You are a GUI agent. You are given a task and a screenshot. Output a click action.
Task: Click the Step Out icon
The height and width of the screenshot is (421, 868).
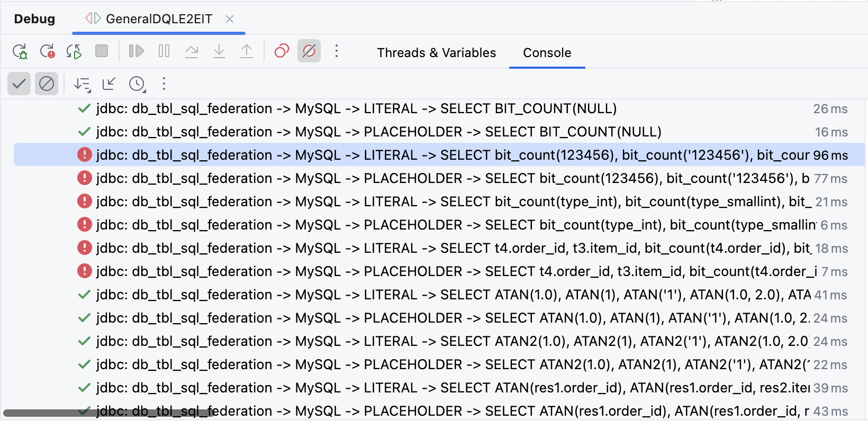pyautogui.click(x=247, y=51)
